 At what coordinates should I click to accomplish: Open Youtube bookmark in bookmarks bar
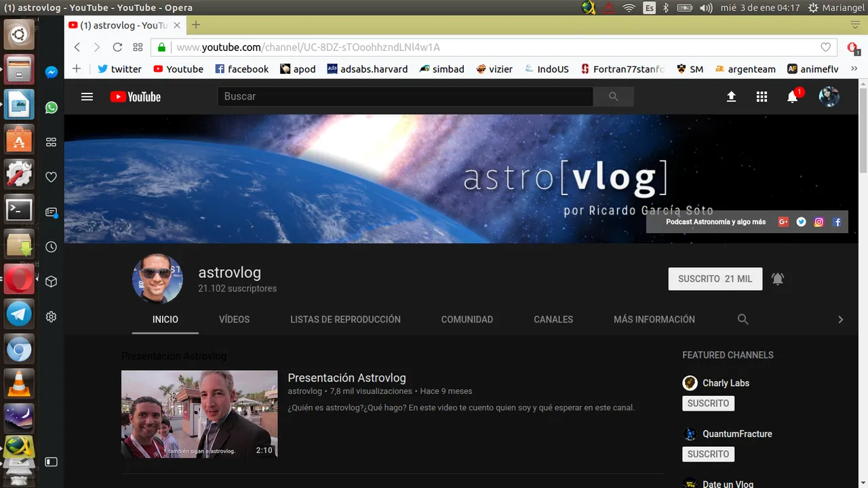point(178,68)
